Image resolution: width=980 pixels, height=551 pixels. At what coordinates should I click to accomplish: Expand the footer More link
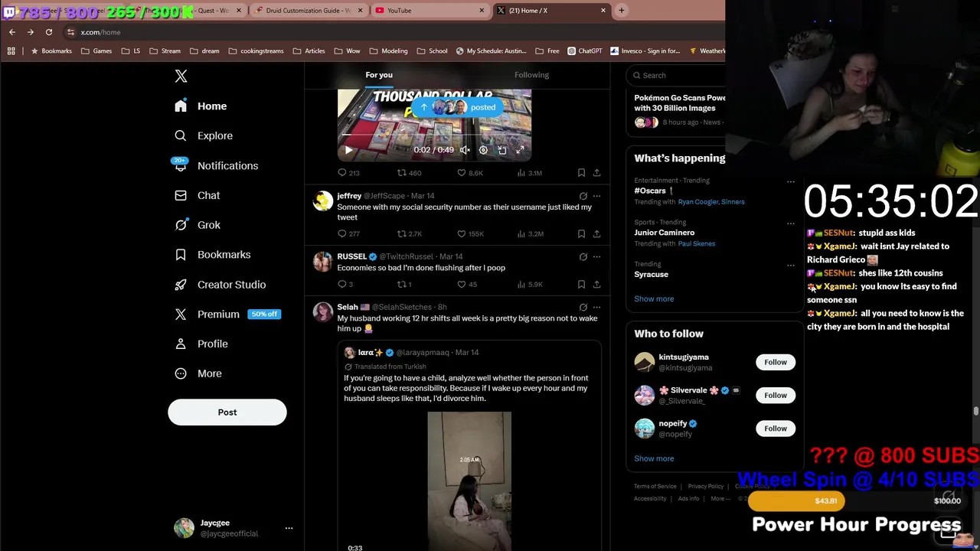pos(719,499)
